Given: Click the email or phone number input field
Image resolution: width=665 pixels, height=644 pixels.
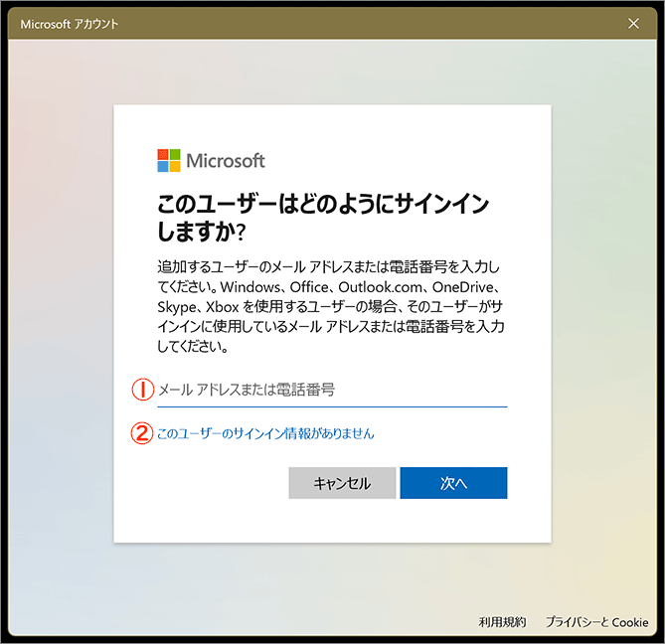Looking at the screenshot, I should [x=332, y=390].
